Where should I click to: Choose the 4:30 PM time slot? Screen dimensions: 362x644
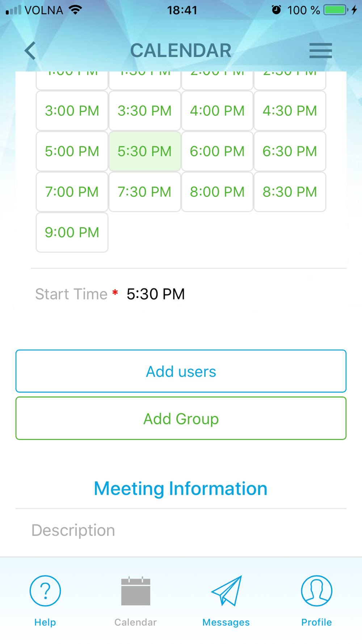pyautogui.click(x=290, y=110)
